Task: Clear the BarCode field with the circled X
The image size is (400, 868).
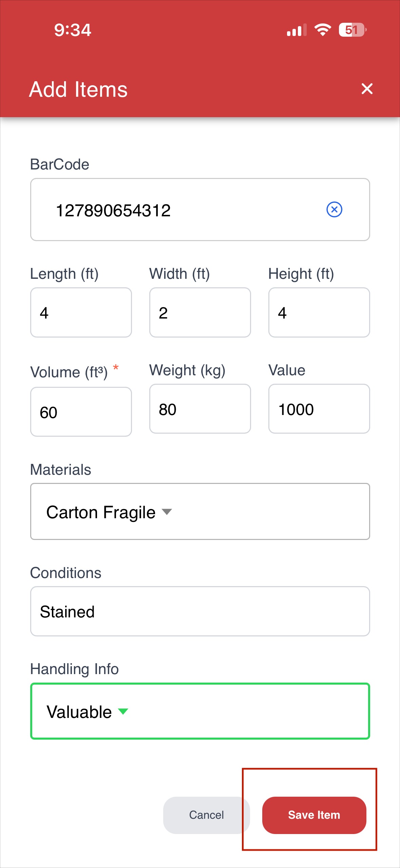Action: pos(334,209)
